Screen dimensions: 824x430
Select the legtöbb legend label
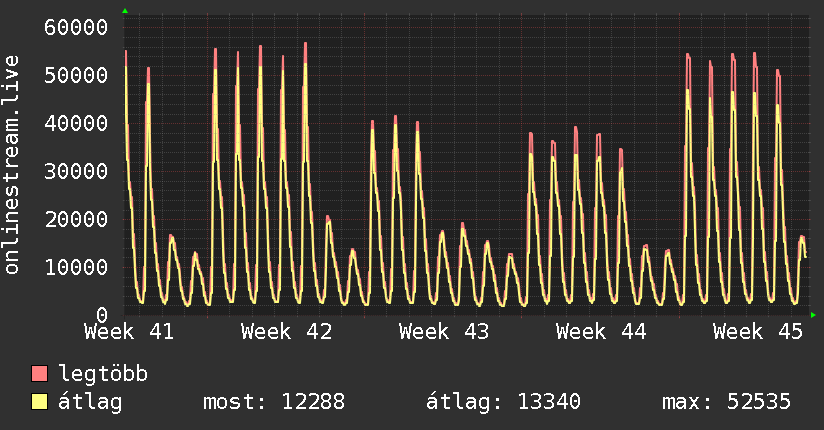[x=103, y=374]
